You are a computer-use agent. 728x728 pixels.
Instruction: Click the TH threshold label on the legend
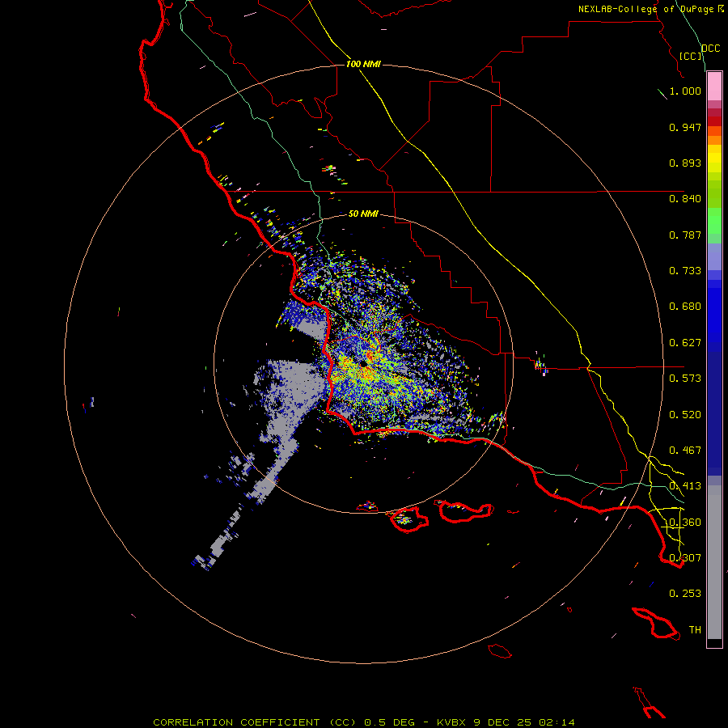[695, 630]
